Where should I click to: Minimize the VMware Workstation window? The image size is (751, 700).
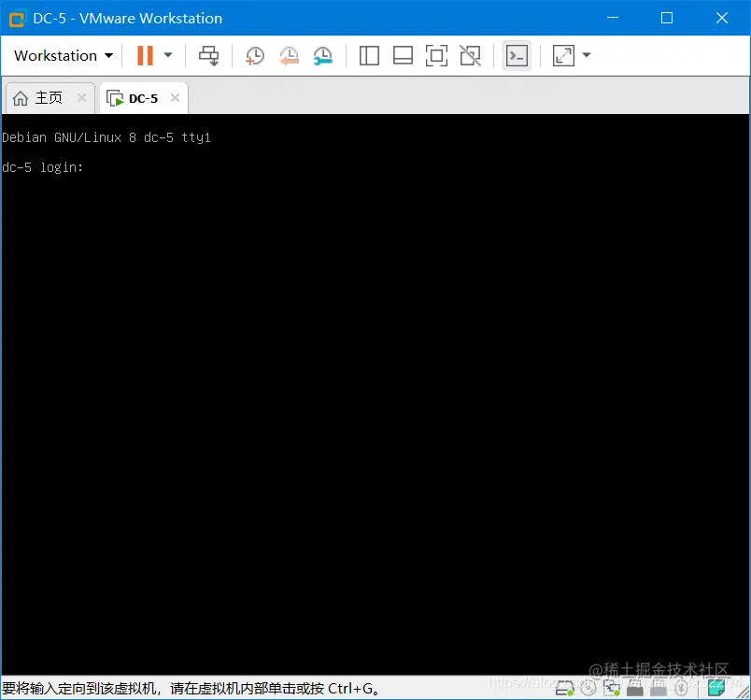[x=613, y=18]
